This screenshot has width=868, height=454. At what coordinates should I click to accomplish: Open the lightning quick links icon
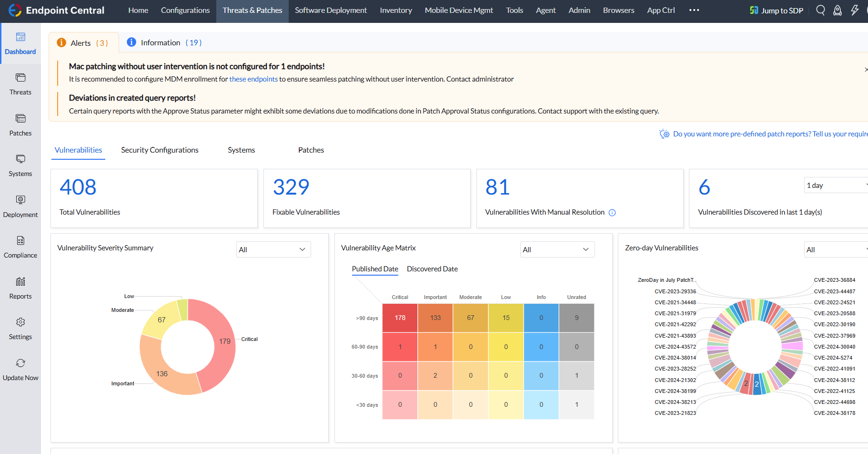(x=855, y=10)
